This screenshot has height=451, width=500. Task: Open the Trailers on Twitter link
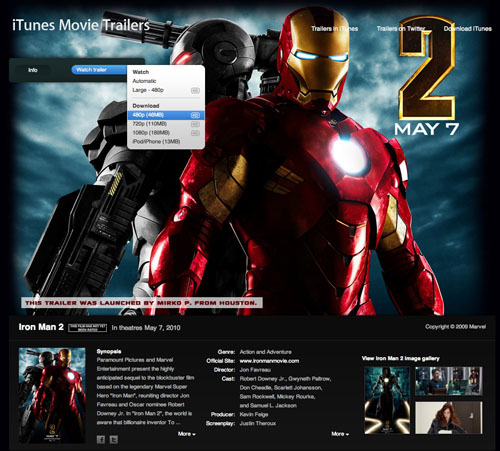[401, 29]
